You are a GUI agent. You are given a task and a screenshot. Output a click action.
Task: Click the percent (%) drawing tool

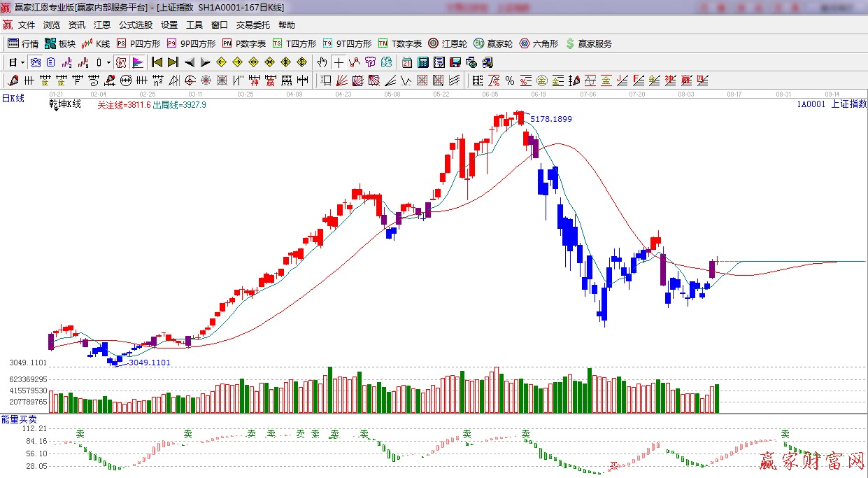click(510, 80)
